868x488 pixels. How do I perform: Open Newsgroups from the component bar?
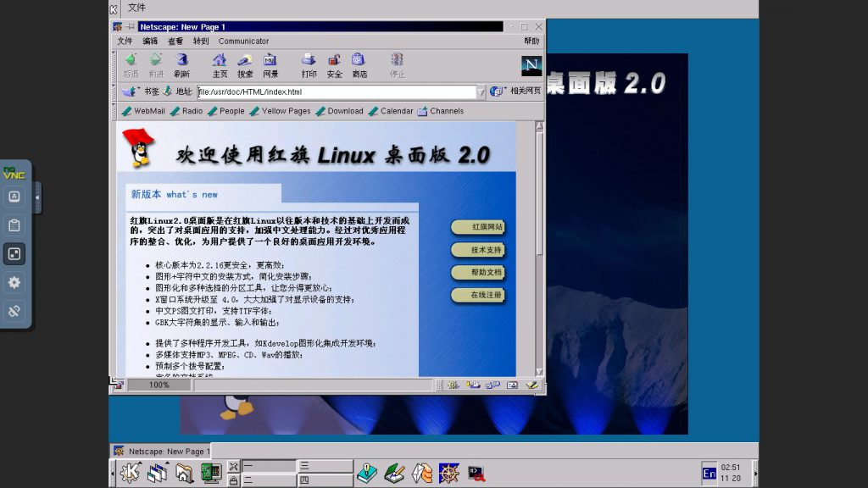pos(492,385)
